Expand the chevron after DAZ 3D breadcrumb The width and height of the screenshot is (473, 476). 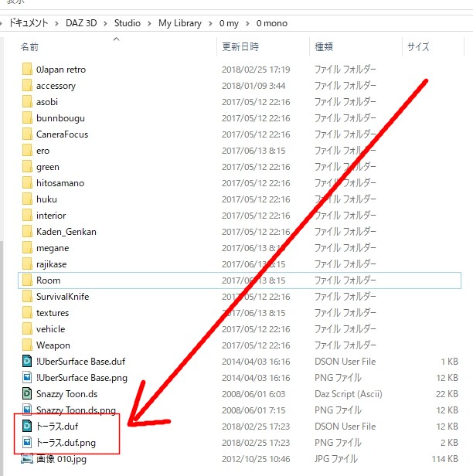pos(105,23)
